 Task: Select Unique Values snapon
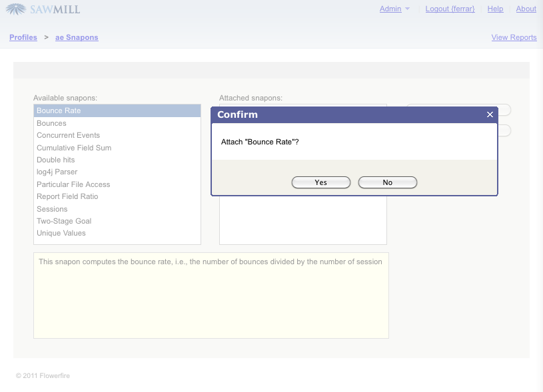click(x=61, y=233)
